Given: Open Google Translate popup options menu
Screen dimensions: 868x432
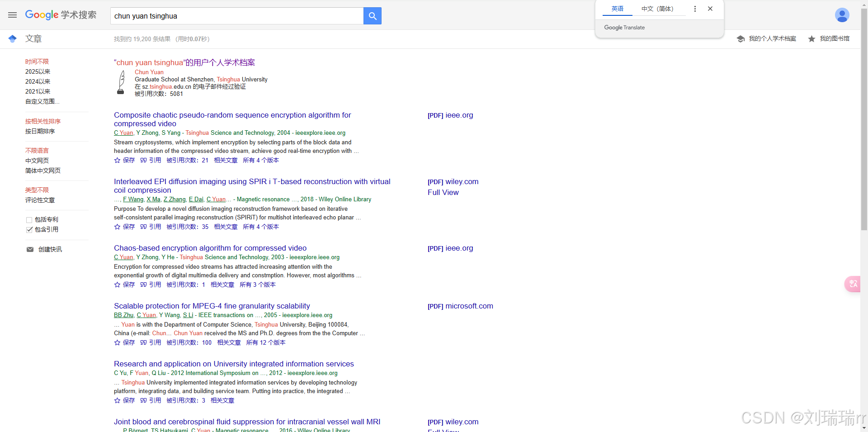Looking at the screenshot, I should [695, 9].
